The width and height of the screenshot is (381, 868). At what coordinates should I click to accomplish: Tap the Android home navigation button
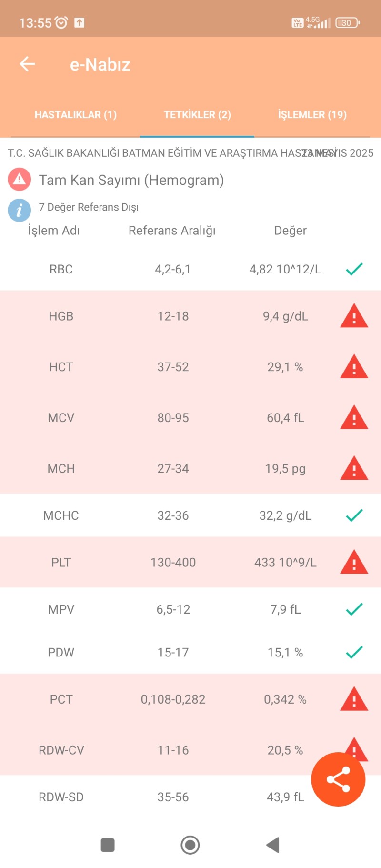click(x=190, y=845)
